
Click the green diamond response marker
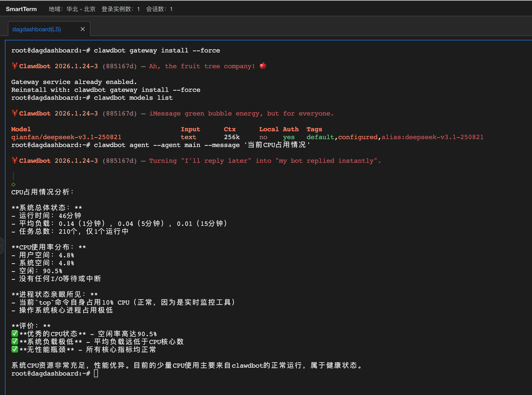pos(14,184)
